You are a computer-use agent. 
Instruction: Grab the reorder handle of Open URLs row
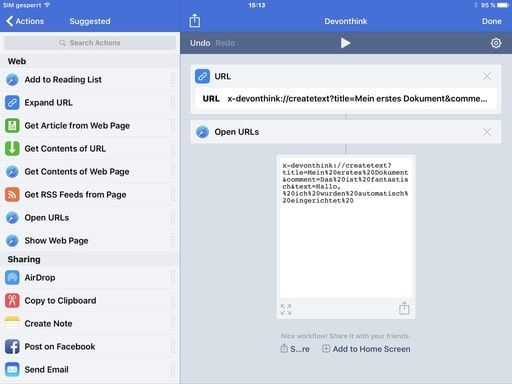pyautogui.click(x=173, y=217)
